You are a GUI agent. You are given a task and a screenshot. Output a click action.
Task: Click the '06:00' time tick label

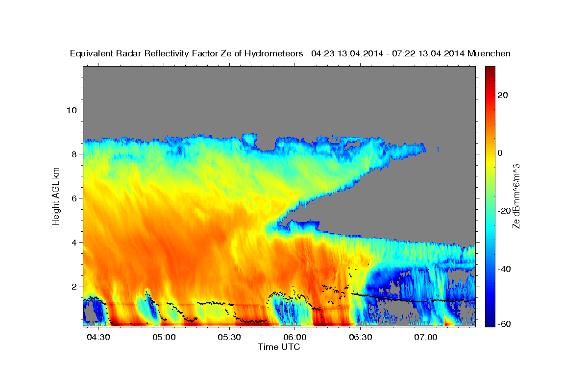tap(295, 338)
